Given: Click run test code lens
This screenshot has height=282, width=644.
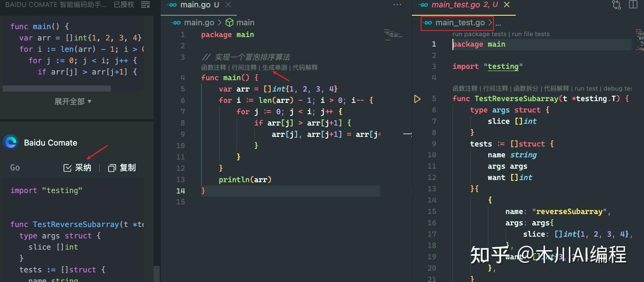Looking at the screenshot, I should pyautogui.click(x=586, y=88).
